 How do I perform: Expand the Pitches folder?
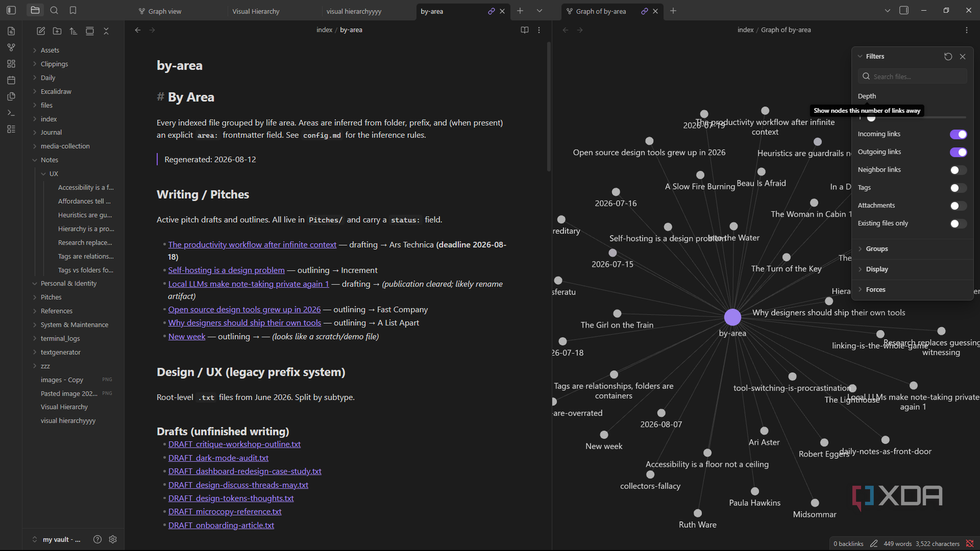[51, 297]
